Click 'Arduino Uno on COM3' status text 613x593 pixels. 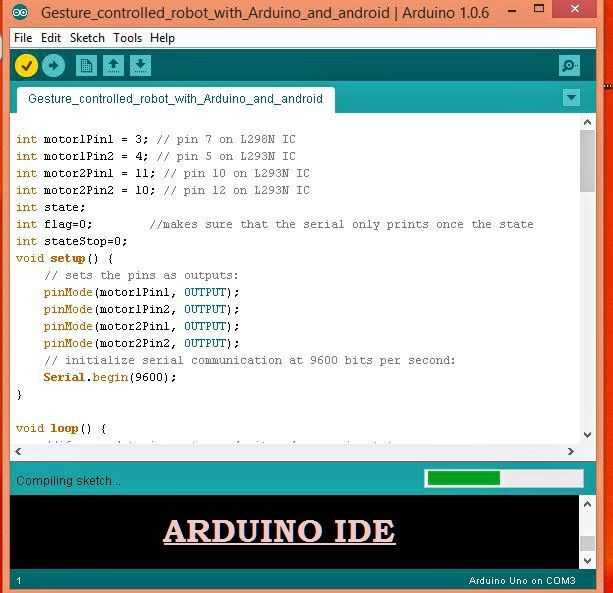click(x=522, y=580)
